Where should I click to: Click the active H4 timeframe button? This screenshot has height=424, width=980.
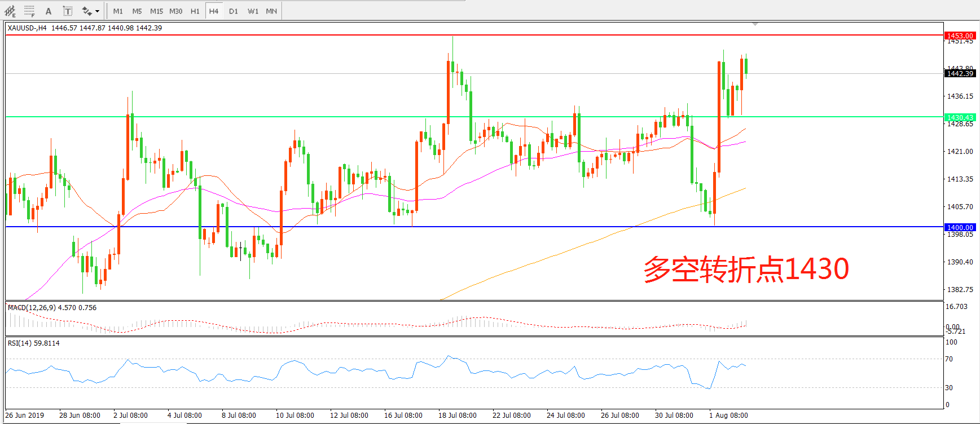pyautogui.click(x=214, y=11)
